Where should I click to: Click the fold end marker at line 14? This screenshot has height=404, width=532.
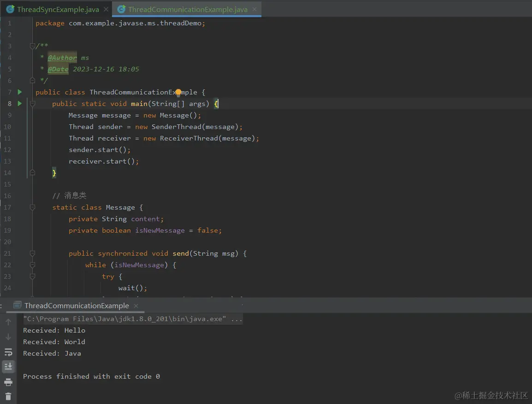[x=33, y=172]
